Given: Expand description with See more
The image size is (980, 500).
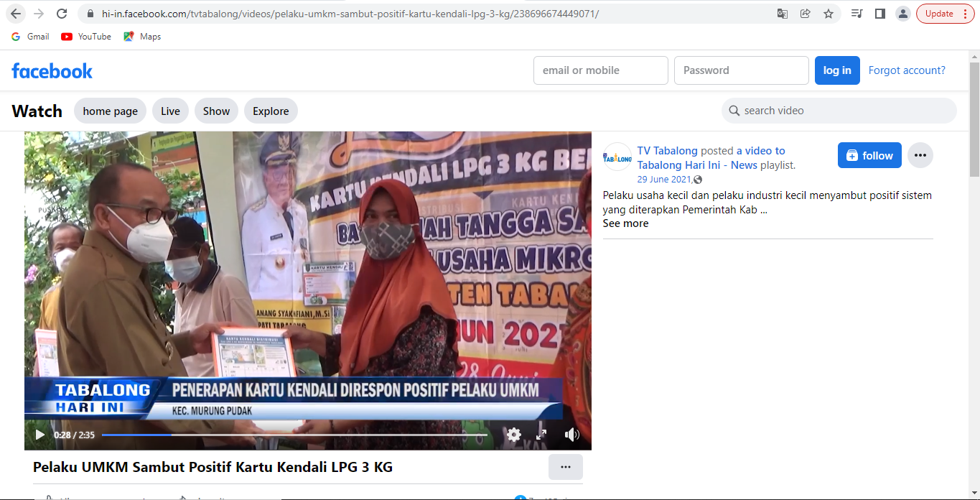Looking at the screenshot, I should [x=625, y=223].
